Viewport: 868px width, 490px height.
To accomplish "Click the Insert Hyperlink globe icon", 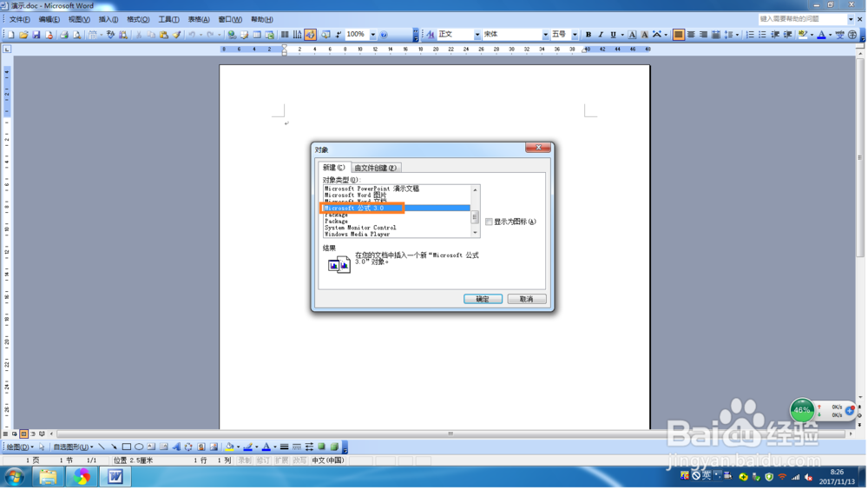I will [x=232, y=35].
